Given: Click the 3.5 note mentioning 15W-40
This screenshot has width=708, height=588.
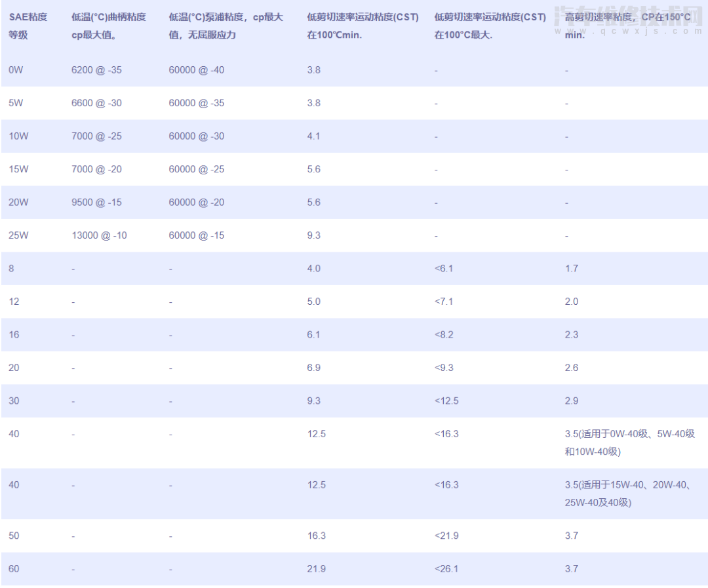Looking at the screenshot, I should pos(629,494).
